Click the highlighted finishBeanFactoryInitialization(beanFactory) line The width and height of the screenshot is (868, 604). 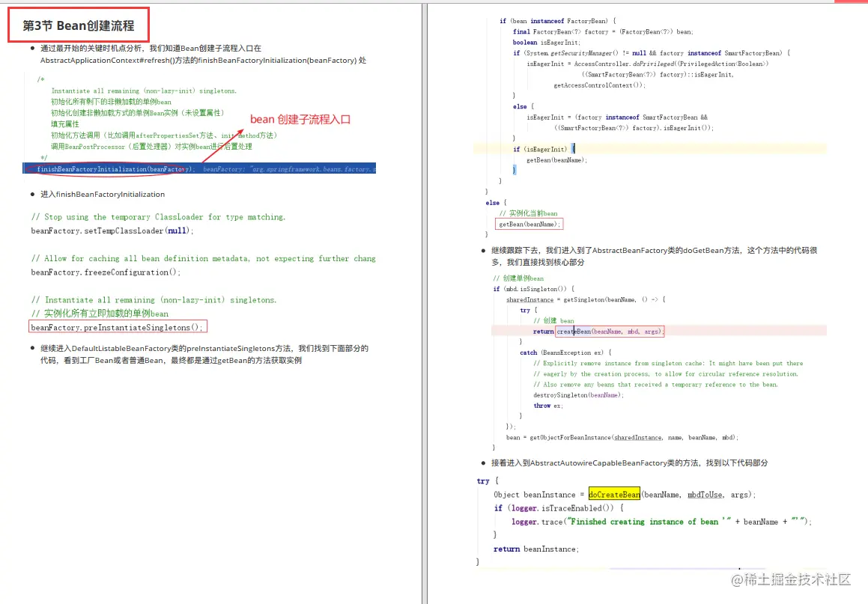[x=199, y=168]
